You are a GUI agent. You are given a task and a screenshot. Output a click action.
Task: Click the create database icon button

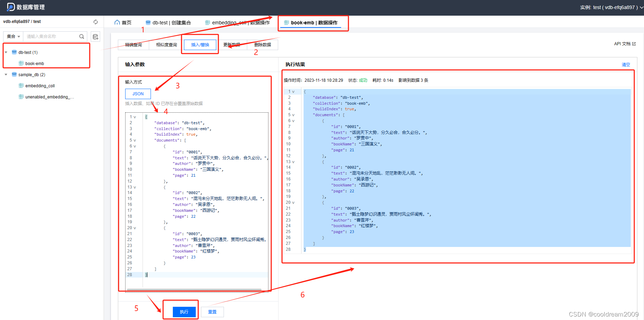tap(95, 37)
